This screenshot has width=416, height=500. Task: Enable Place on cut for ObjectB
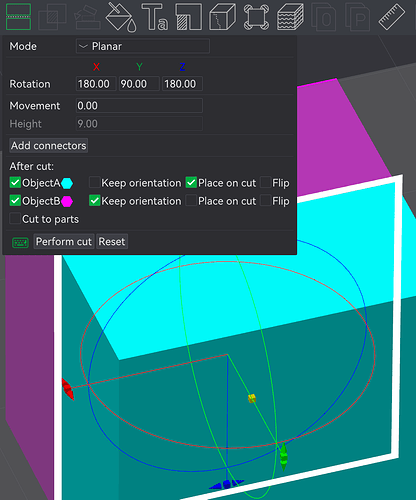coord(191,201)
